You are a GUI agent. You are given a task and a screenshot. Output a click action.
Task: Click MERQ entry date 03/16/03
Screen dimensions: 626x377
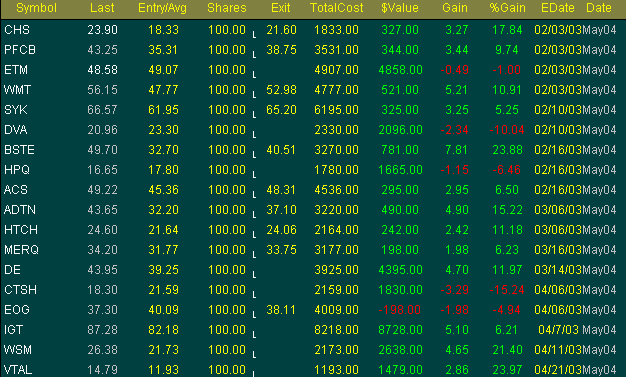tap(558, 250)
